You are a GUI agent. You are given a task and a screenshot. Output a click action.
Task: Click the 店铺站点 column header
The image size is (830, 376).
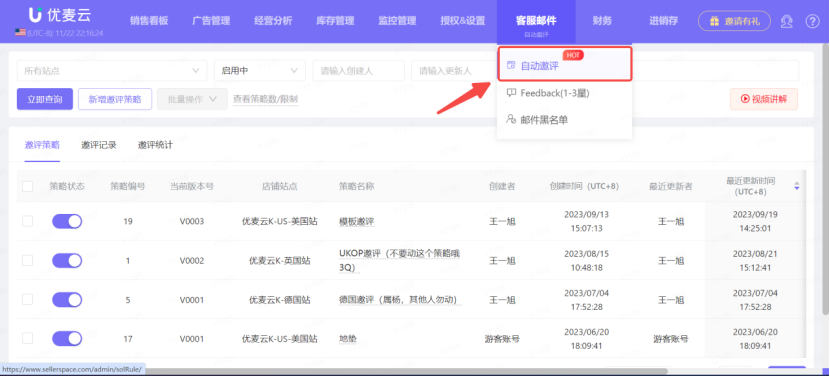point(279,186)
